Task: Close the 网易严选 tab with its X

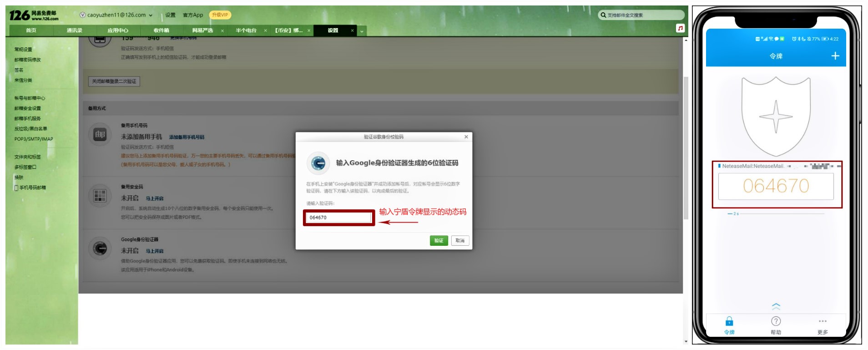Action: tap(222, 30)
